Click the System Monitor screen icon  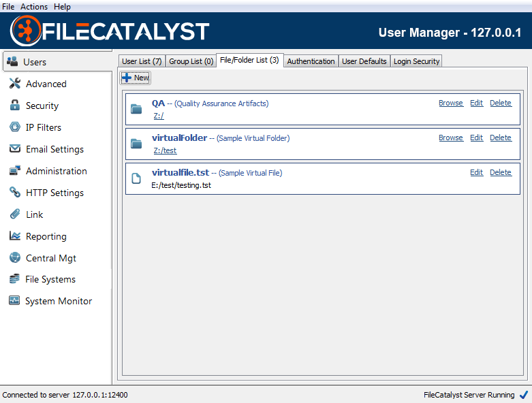(14, 300)
